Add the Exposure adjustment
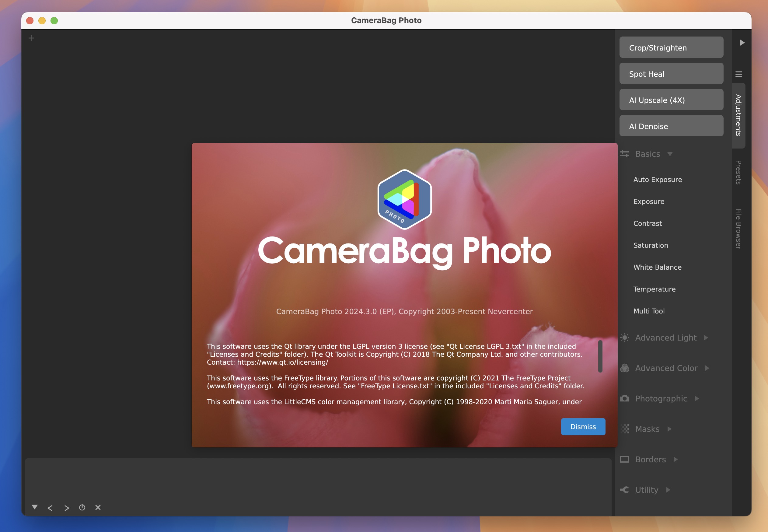 tap(649, 202)
